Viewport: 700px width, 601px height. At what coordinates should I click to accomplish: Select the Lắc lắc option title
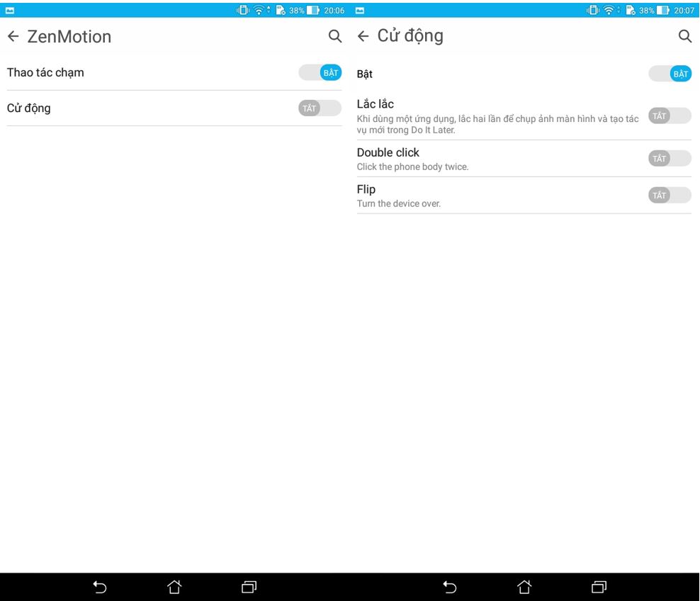tap(375, 104)
